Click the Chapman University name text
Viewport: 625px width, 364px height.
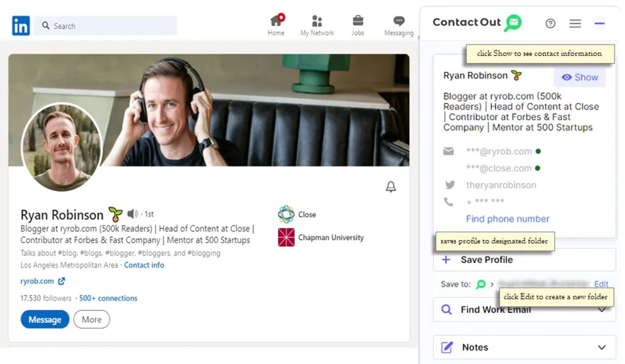pos(331,237)
